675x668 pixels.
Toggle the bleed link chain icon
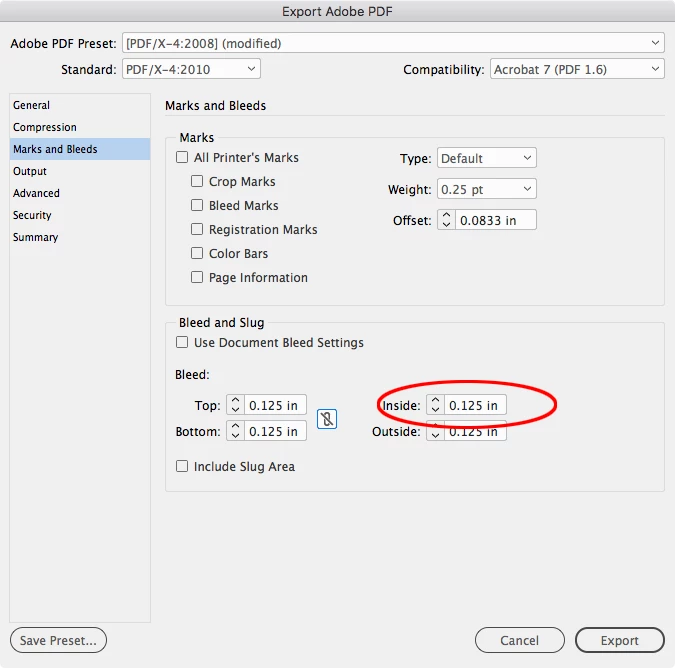coord(327,419)
